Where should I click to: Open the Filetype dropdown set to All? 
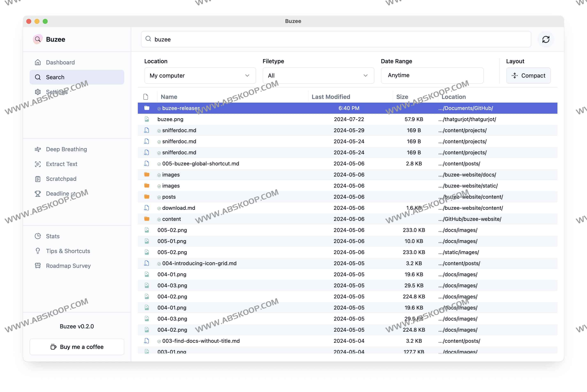(318, 76)
